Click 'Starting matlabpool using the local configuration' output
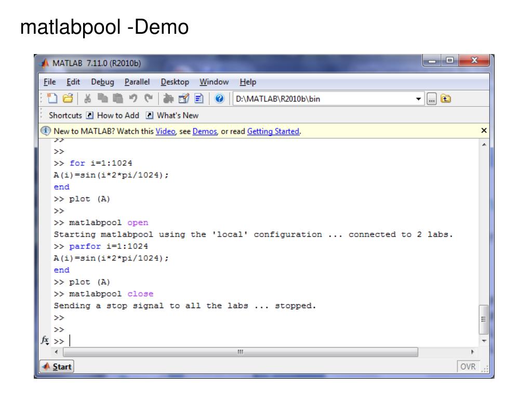This screenshot has width=532, height=399. [x=253, y=234]
